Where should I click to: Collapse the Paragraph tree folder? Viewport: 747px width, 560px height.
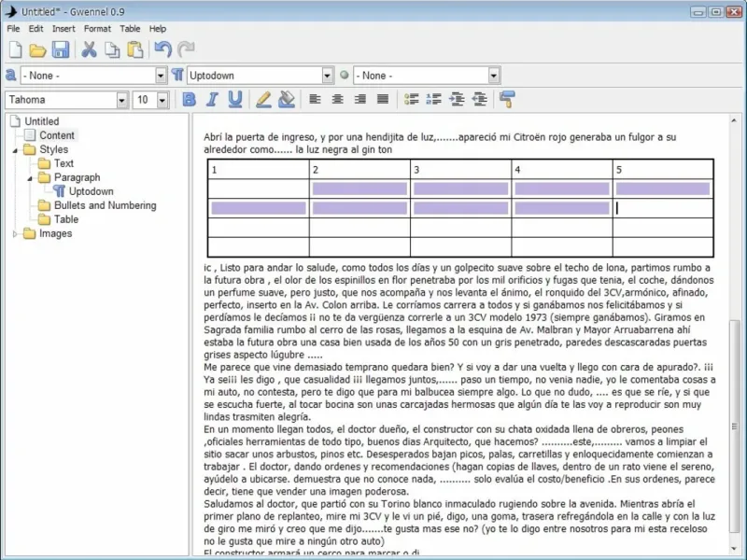(30, 178)
